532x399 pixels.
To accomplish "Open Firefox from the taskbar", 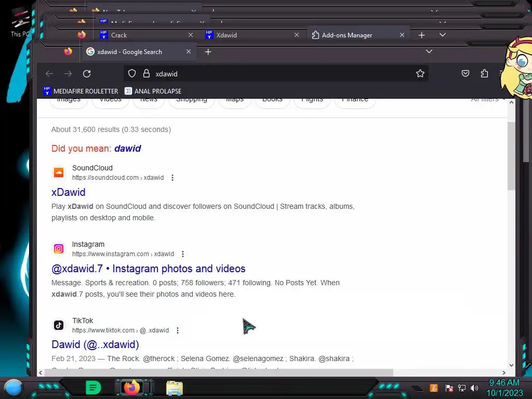I will coord(132,388).
